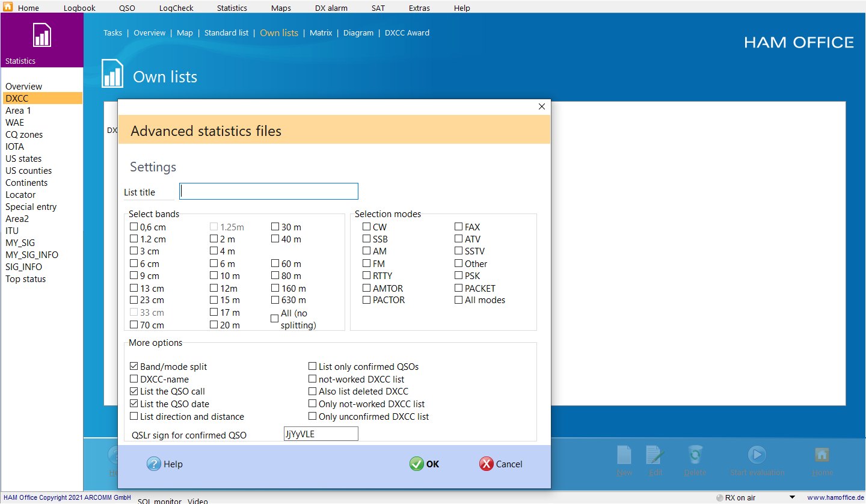Switch to the DXCC Award tab
The image size is (866, 504).
tap(407, 33)
